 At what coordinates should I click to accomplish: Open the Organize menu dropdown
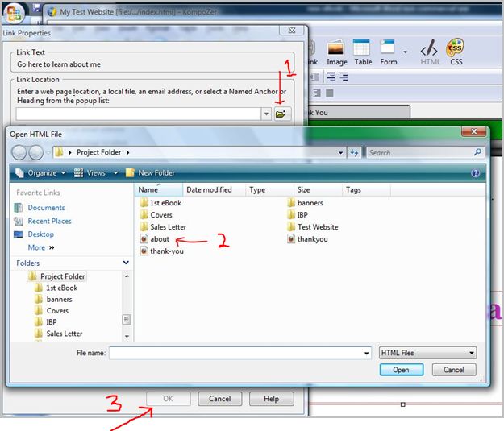point(40,172)
